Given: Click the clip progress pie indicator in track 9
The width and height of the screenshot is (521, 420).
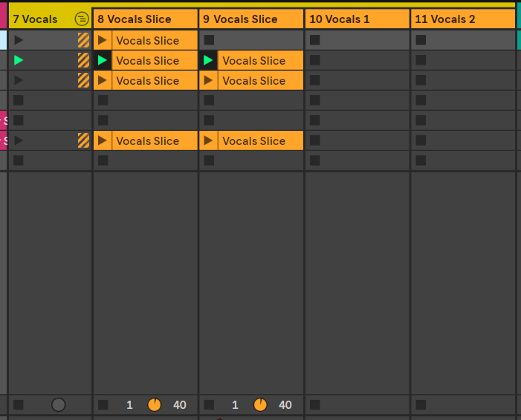Looking at the screenshot, I should [260, 405].
